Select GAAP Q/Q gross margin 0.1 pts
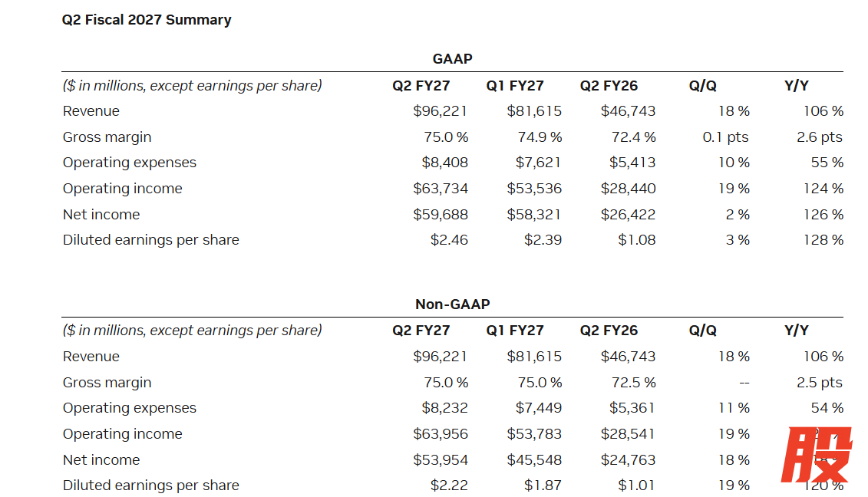The width and height of the screenshot is (868, 497). click(x=725, y=137)
